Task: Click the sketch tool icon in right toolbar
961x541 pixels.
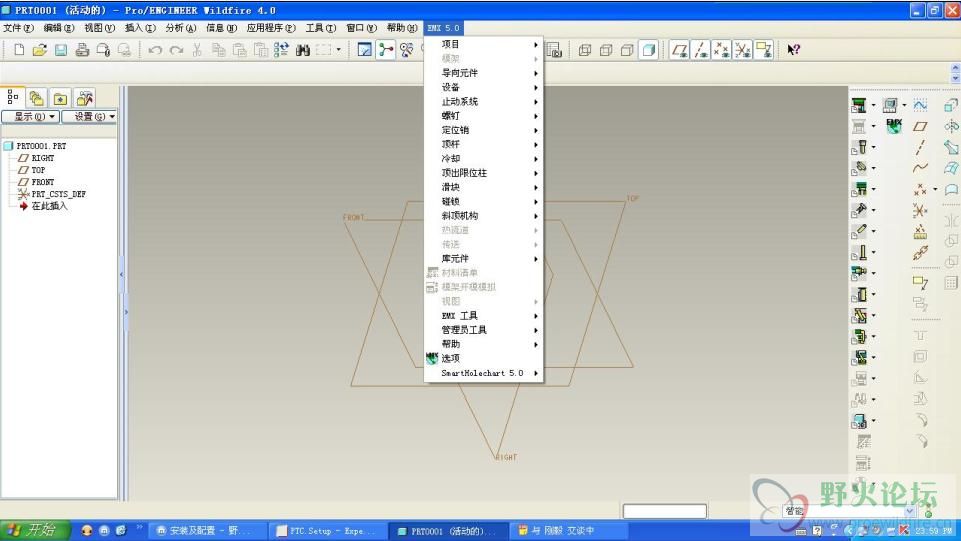Action: click(920, 105)
